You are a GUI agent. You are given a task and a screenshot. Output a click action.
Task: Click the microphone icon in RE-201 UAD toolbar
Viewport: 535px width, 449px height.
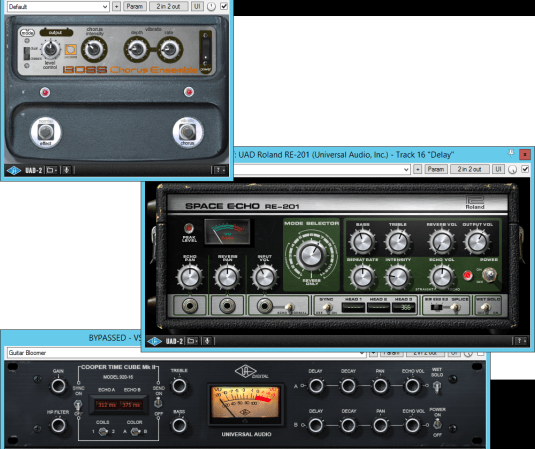tap(207, 341)
